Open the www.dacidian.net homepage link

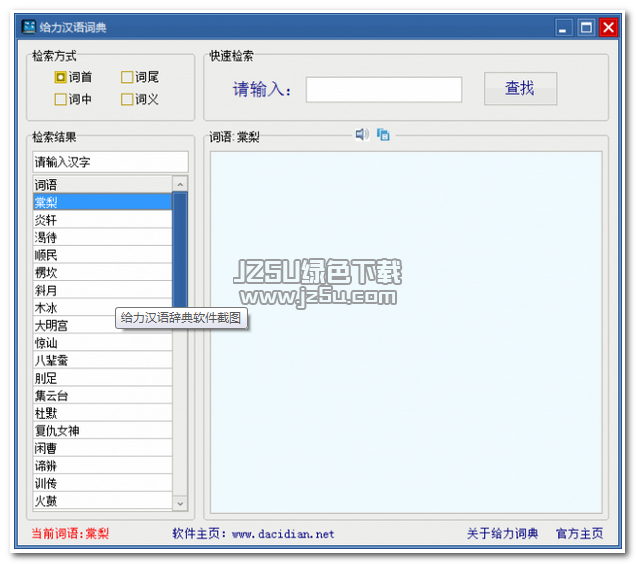point(283,534)
